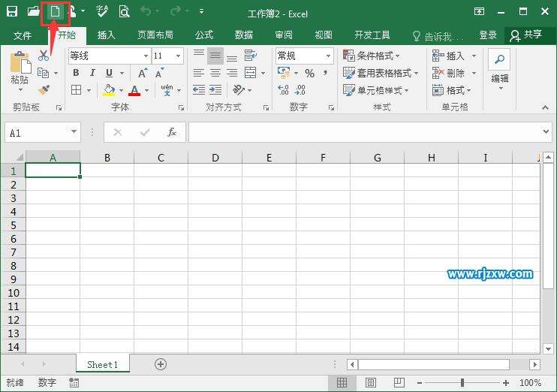Switch to the 数据 ribbon tab
Viewport: 557px width, 392px height.
(x=244, y=35)
